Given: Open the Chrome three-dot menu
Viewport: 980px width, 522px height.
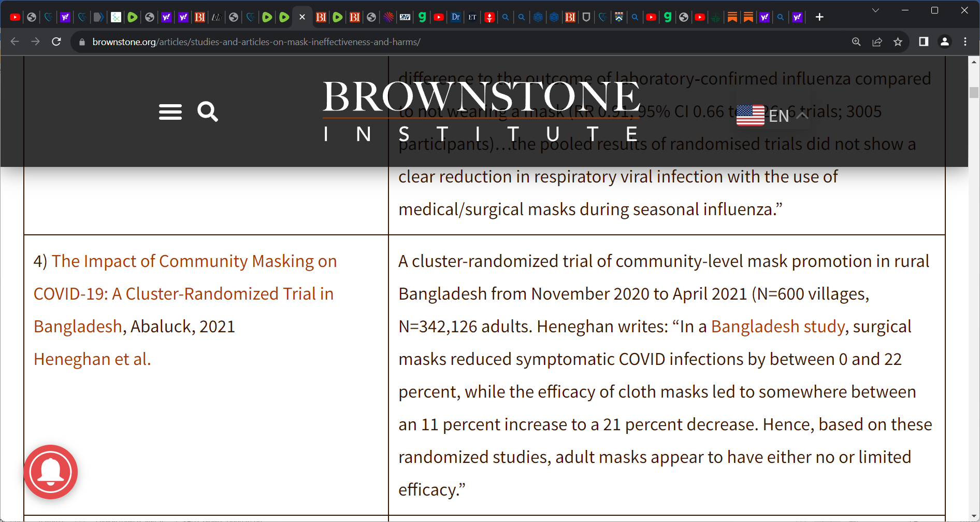Looking at the screenshot, I should (x=965, y=41).
